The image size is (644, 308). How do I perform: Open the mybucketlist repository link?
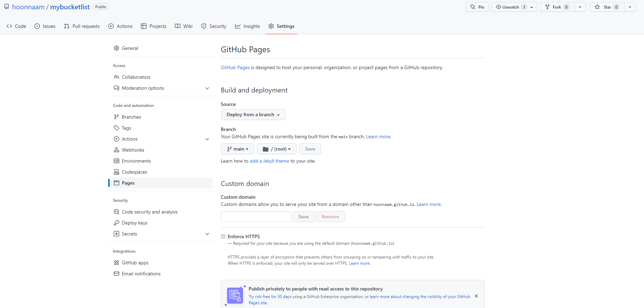coord(70,7)
